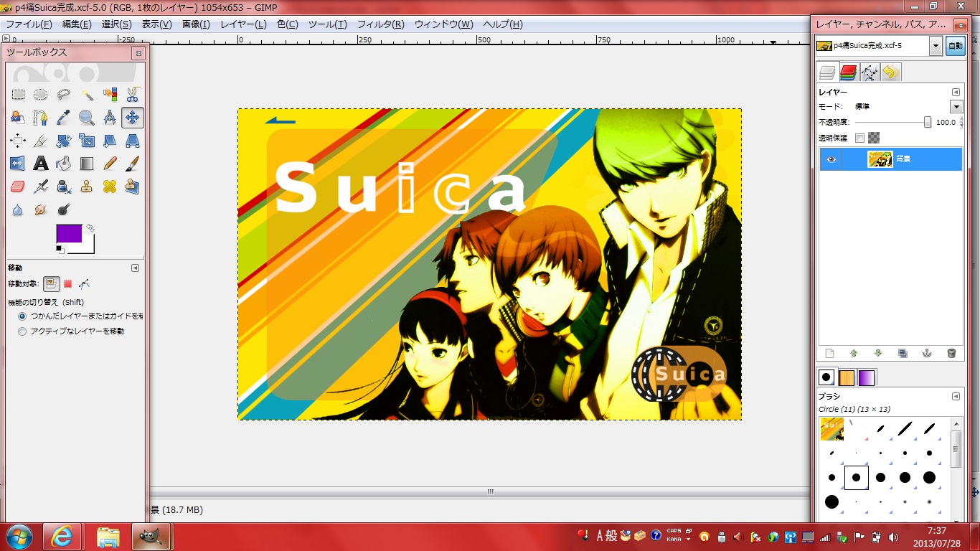Open the 色(C) menu

point(287,24)
